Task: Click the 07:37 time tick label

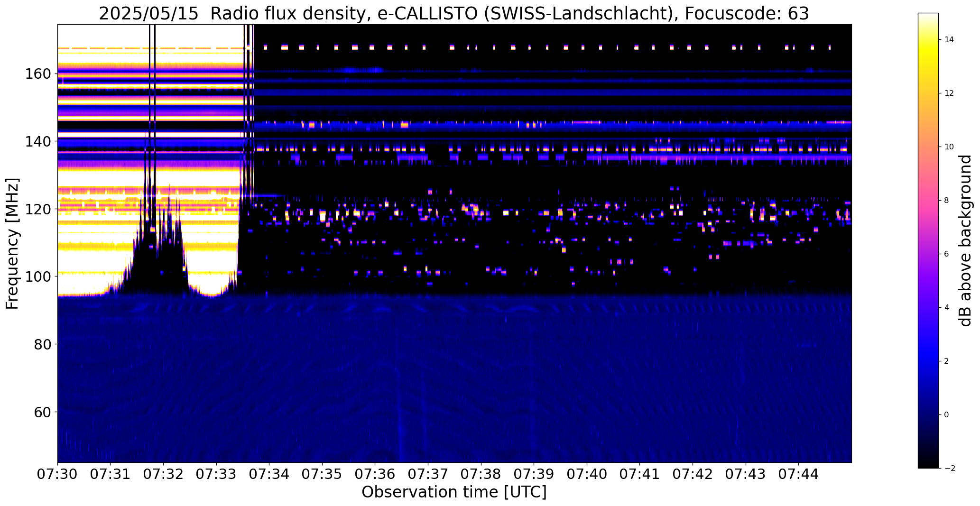Action: (x=428, y=474)
